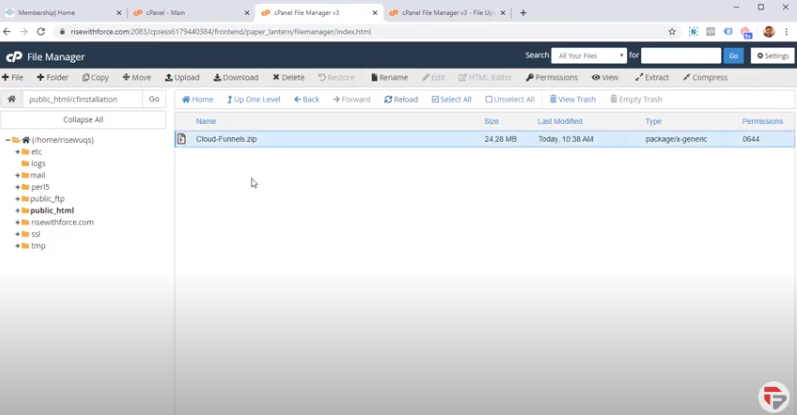Switch to the cPanel - Main tab
The height and width of the screenshot is (415, 797).
185,13
